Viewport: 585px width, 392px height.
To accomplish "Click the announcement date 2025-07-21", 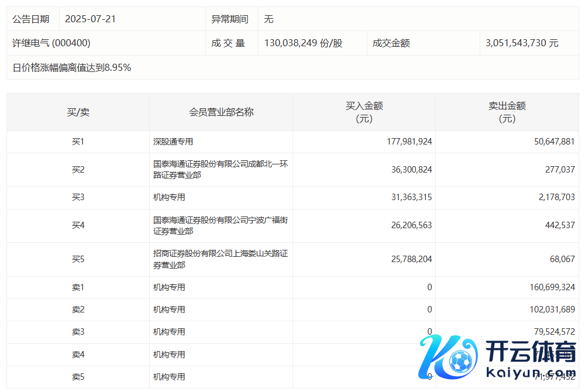I will point(90,19).
